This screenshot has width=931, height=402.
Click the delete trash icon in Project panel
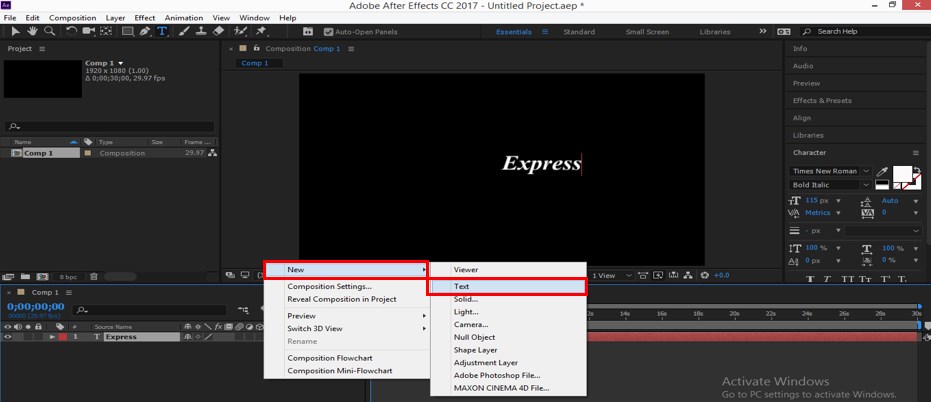(x=94, y=277)
